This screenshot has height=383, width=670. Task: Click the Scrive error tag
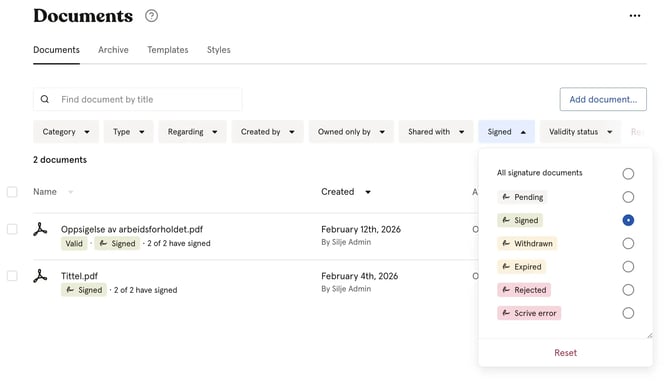coord(529,313)
